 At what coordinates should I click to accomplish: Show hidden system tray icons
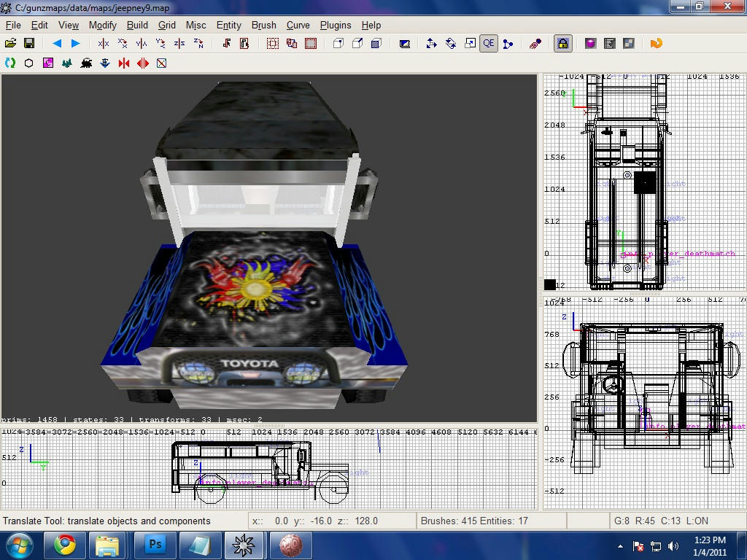click(620, 545)
